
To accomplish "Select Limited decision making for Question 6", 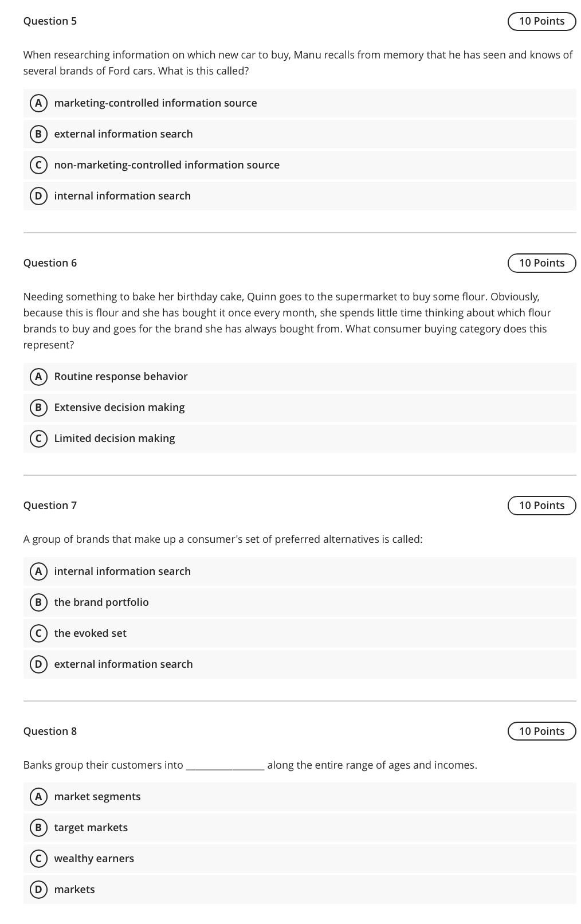I will [114, 438].
